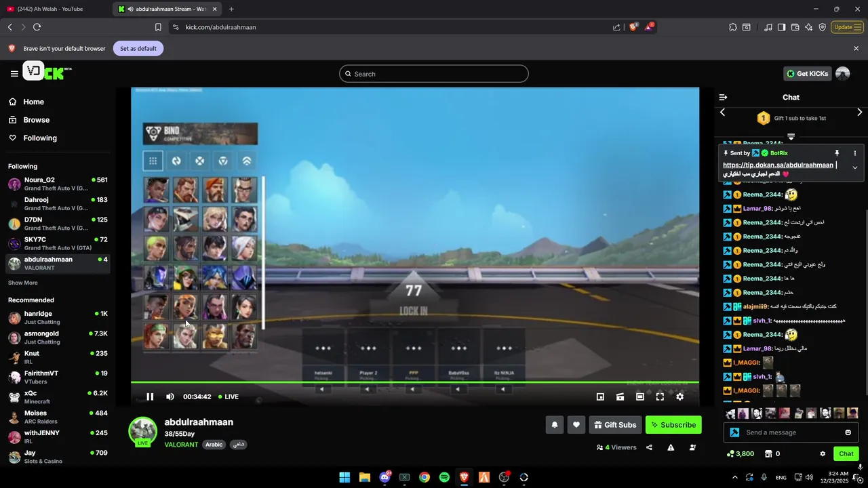Viewport: 868px width, 488px height.
Task: Toggle the sidebar hamburger menu
Action: tap(14, 74)
